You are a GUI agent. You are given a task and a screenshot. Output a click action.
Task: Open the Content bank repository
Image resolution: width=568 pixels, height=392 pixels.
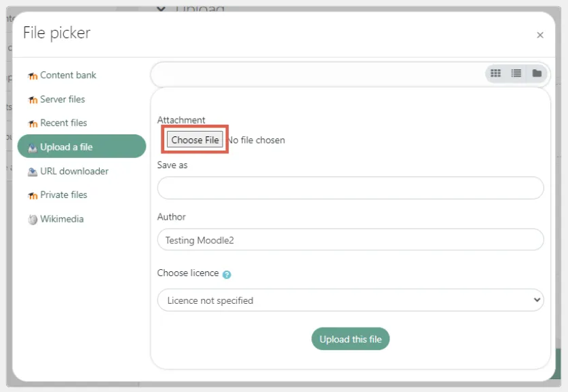click(67, 75)
